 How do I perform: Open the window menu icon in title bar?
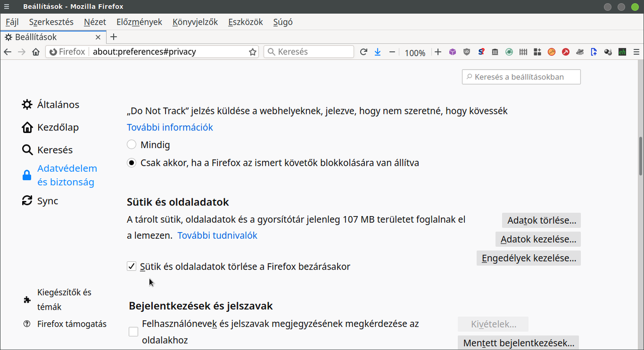pos(7,7)
